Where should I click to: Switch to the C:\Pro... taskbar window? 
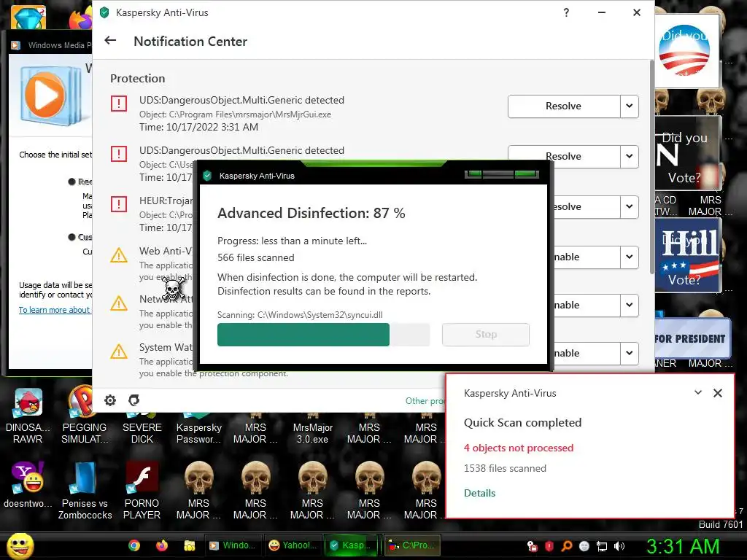(411, 545)
